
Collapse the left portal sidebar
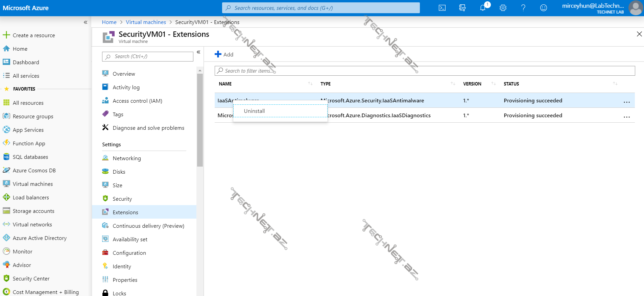tap(86, 22)
